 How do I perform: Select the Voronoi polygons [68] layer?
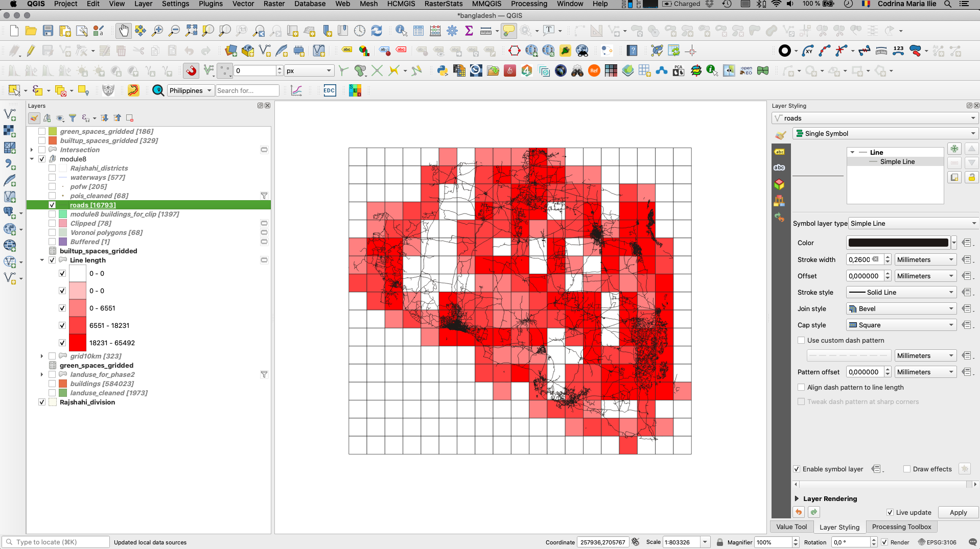click(106, 232)
